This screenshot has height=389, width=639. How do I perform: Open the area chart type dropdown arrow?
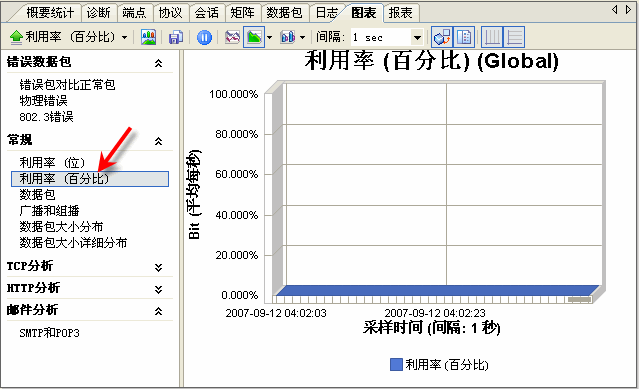[x=269, y=37]
